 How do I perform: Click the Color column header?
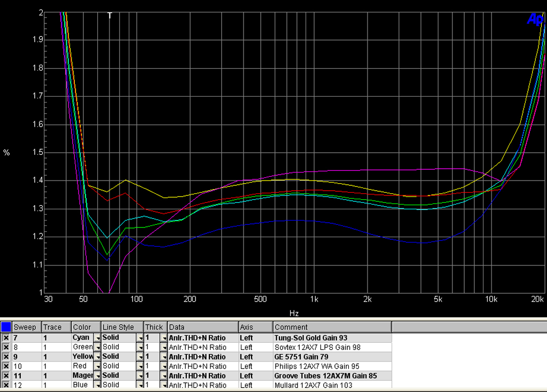tap(86, 327)
